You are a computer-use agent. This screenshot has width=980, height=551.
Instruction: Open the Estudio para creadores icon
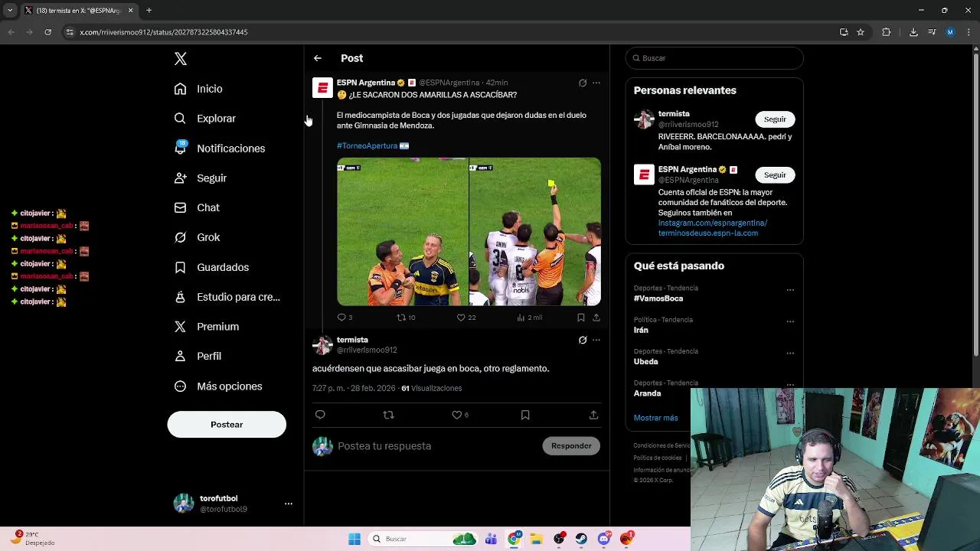180,297
